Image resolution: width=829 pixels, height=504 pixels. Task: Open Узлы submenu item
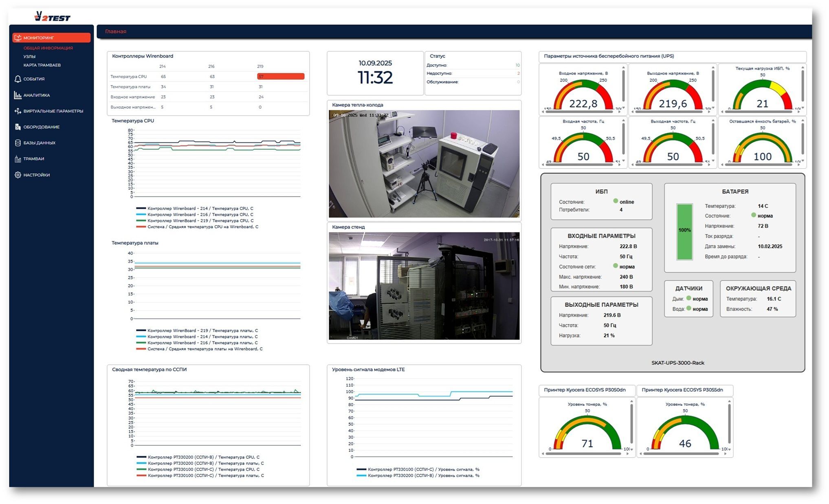click(x=29, y=57)
